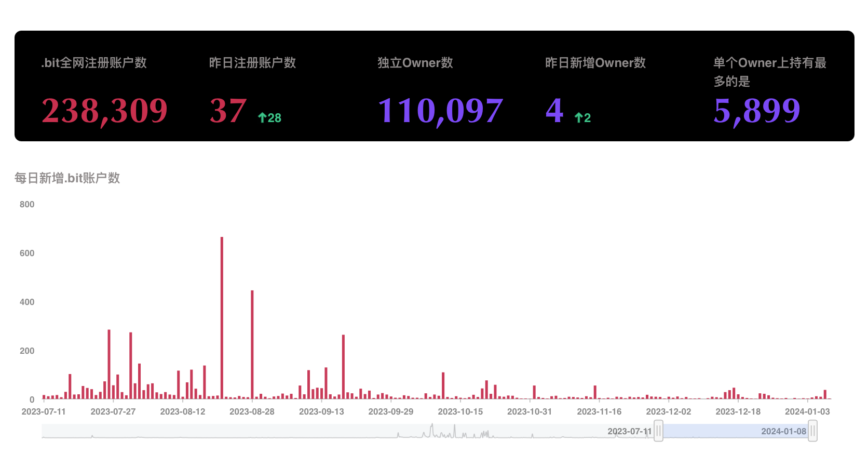Click the 238,309 total registered accounts figure
Image resolution: width=868 pixels, height=453 pixels.
point(104,111)
